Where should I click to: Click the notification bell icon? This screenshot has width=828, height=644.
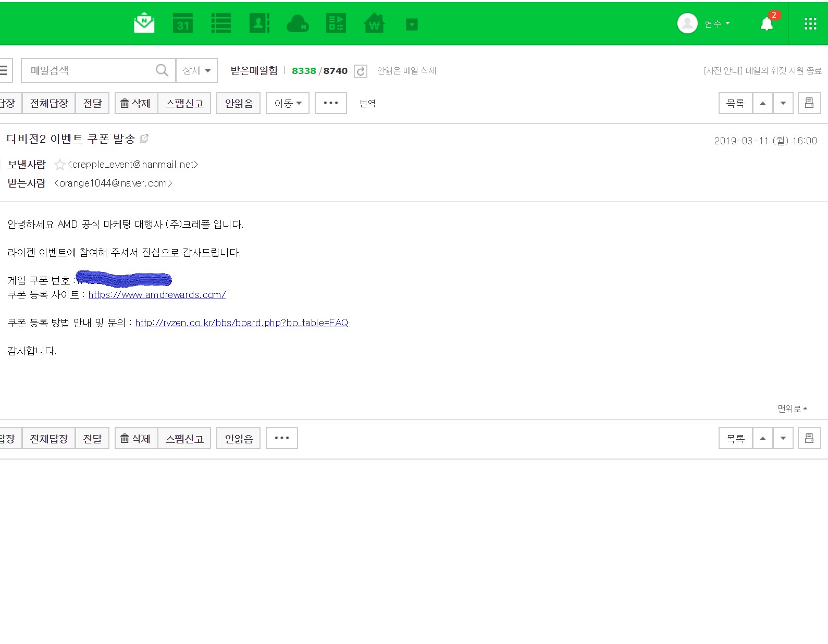[x=767, y=23]
